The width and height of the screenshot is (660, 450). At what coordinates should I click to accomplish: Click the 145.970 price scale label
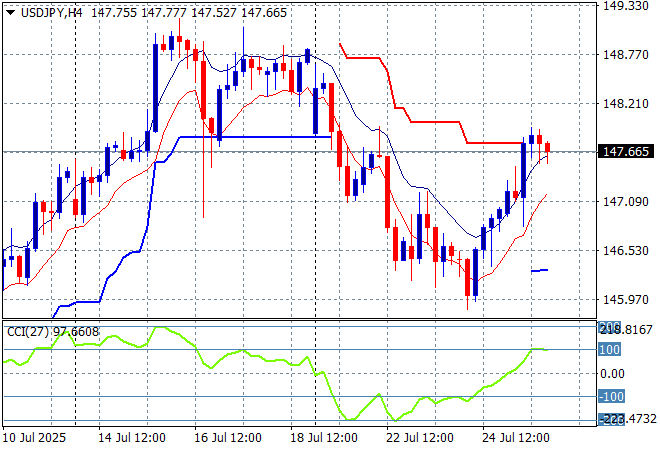point(626,300)
